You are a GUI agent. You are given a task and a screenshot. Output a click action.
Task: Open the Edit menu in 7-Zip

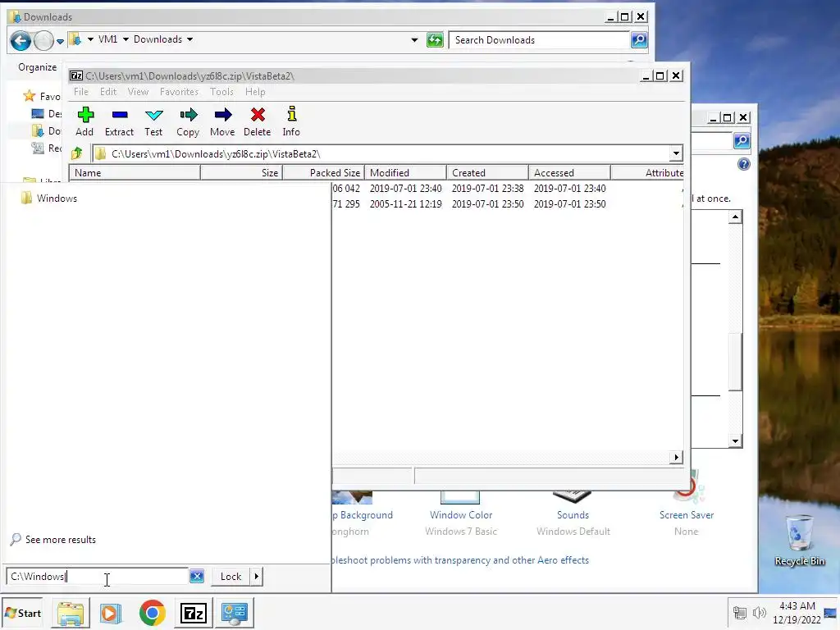point(108,92)
